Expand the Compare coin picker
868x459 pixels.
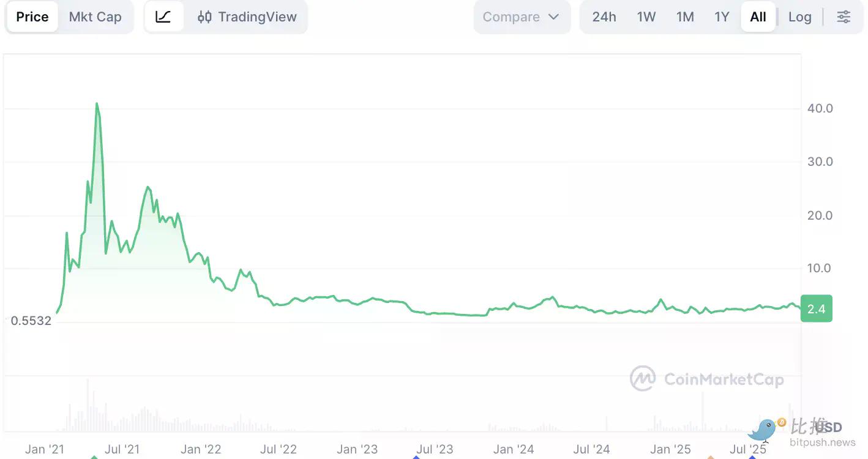[522, 17]
